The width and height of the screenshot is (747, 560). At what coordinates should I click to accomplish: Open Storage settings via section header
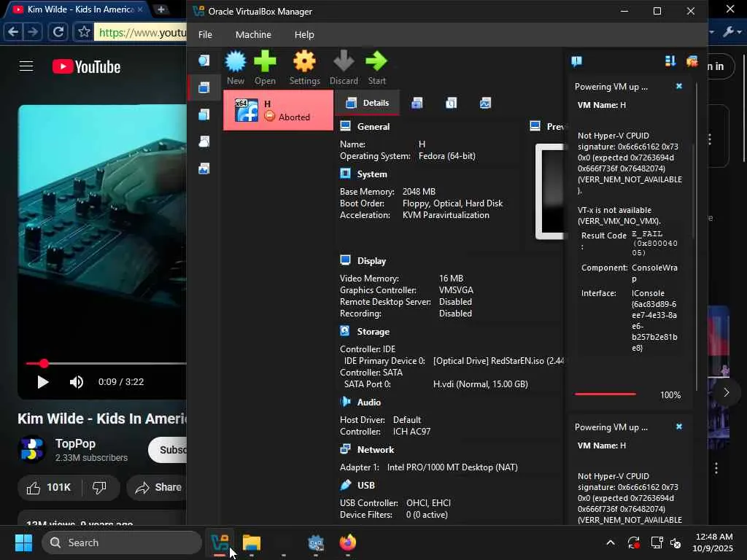point(373,332)
